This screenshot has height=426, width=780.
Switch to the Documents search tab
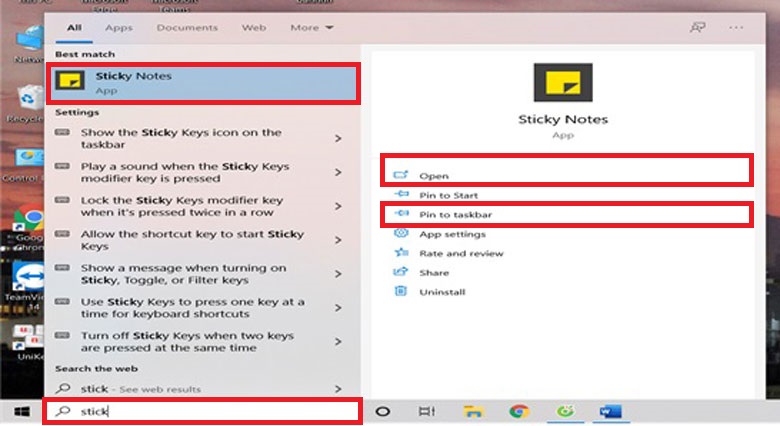(187, 28)
